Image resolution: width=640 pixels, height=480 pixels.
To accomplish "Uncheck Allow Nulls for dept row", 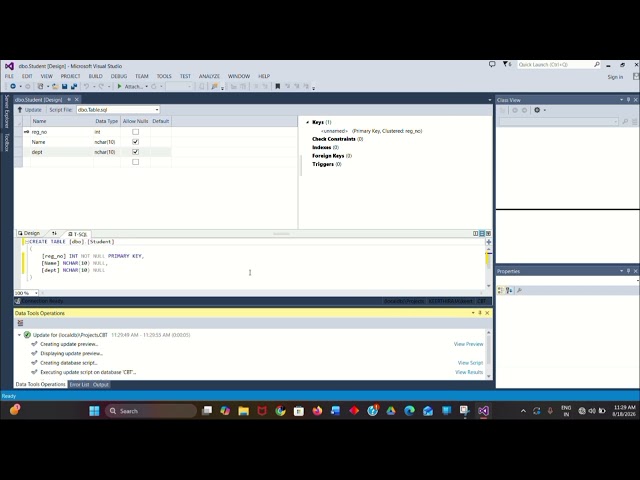I will [x=136, y=152].
